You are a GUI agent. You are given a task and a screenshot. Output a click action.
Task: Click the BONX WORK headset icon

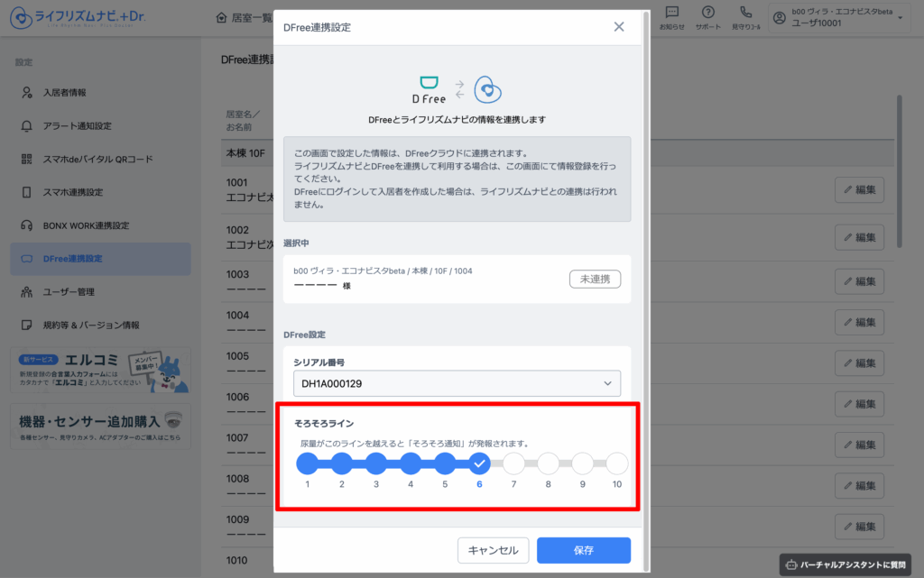26,225
